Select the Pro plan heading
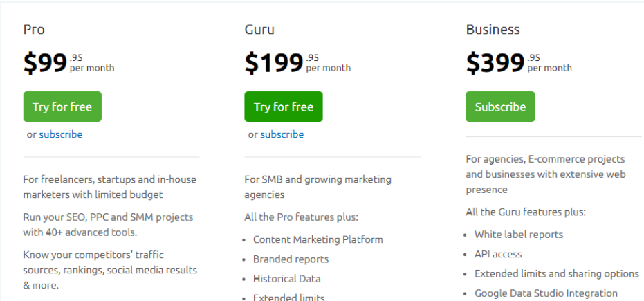The width and height of the screenshot is (644, 301). tap(34, 30)
